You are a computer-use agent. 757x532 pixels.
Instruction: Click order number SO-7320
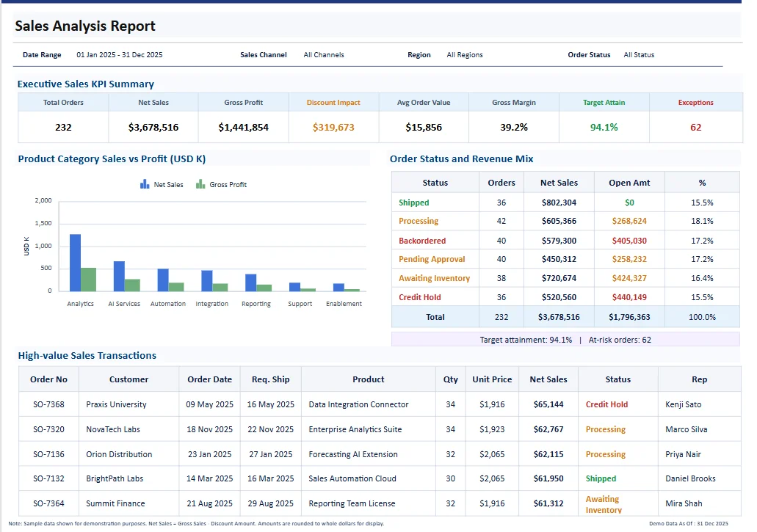48,429
